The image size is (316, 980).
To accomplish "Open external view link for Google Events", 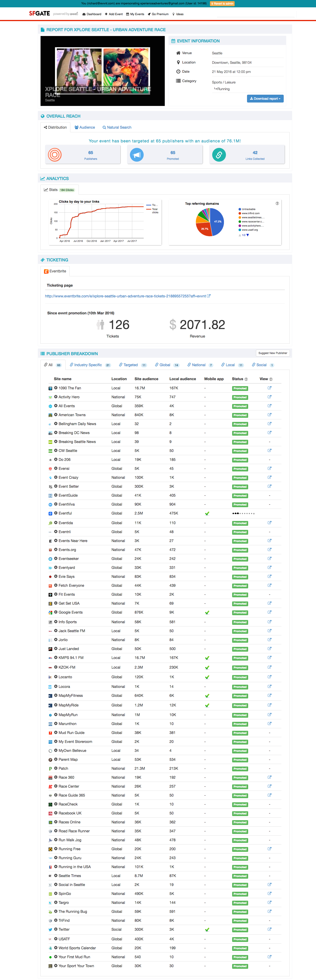I will coord(270,612).
